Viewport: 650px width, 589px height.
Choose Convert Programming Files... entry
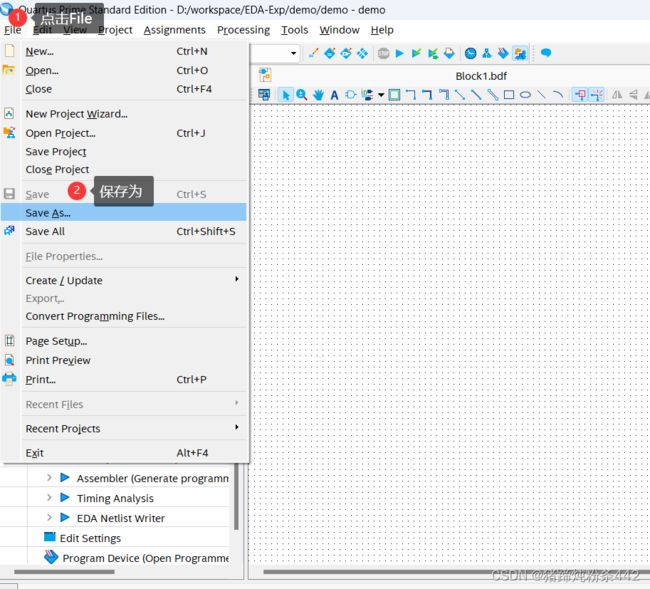(124, 316)
